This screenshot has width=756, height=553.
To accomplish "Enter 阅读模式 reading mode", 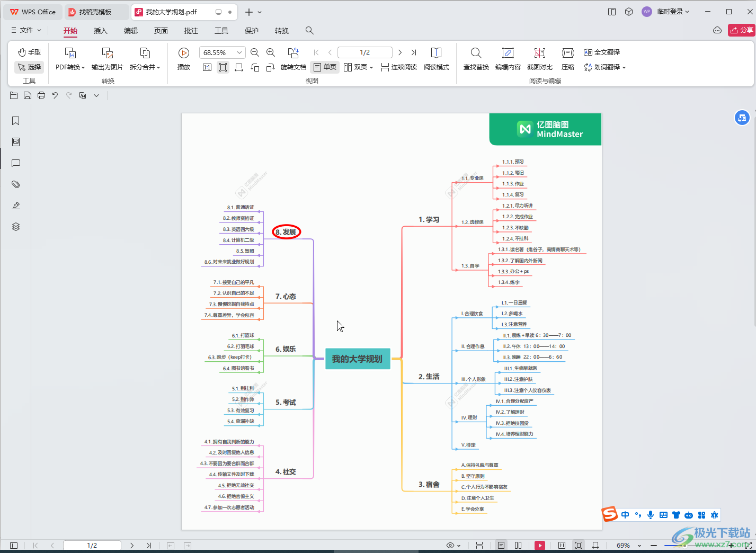I will pyautogui.click(x=437, y=59).
